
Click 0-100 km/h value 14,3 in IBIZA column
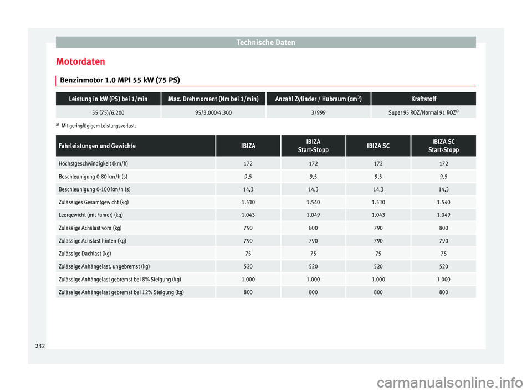248,189
